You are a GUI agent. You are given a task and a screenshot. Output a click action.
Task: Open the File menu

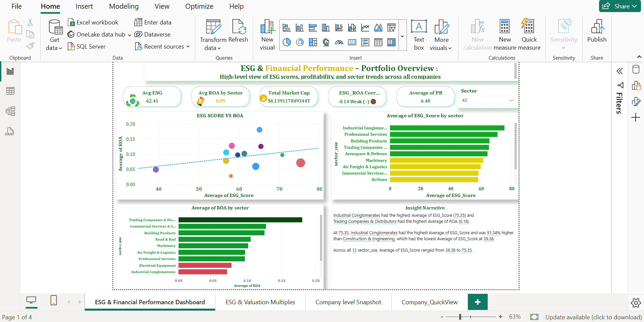16,6
